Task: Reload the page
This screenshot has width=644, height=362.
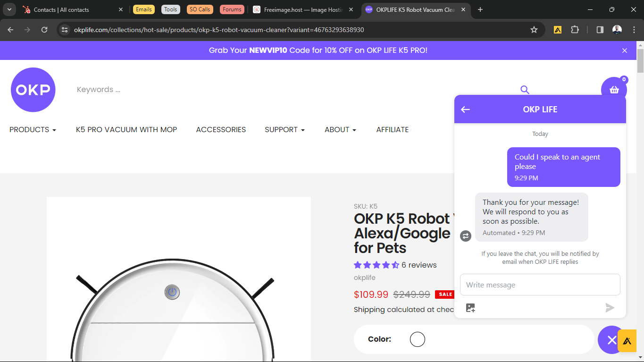Action: tap(44, 30)
